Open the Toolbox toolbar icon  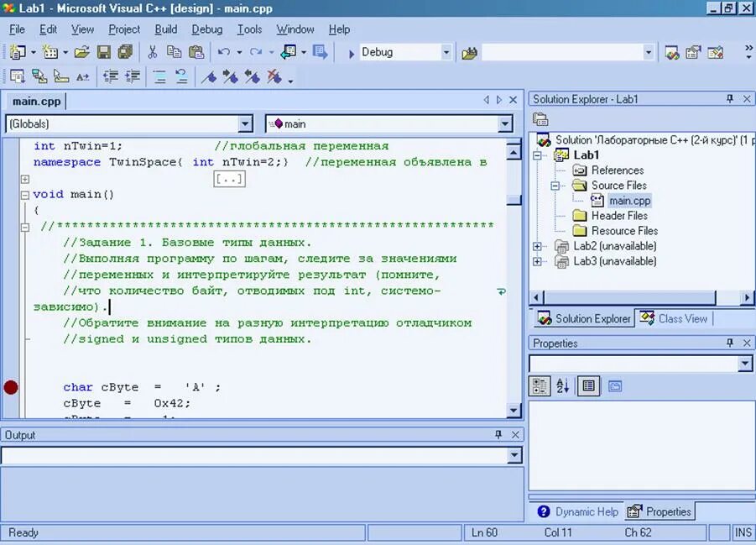[715, 52]
